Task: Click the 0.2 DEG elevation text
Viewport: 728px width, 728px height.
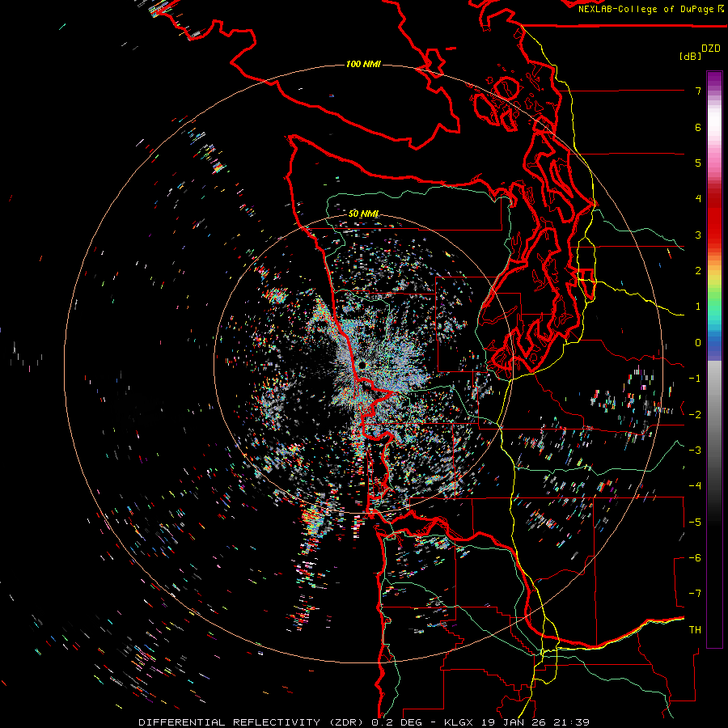Action: coord(397,722)
